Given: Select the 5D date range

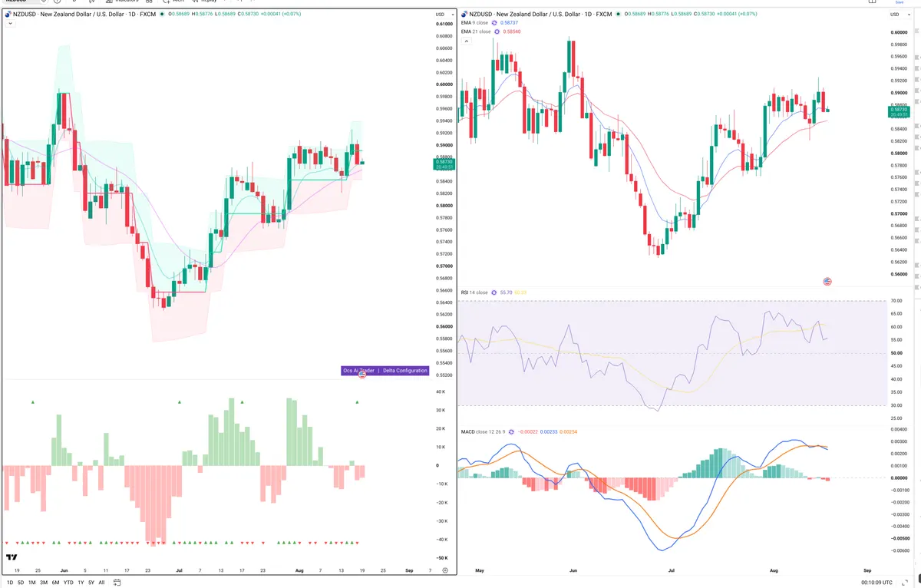Looking at the screenshot, I should (x=21, y=583).
